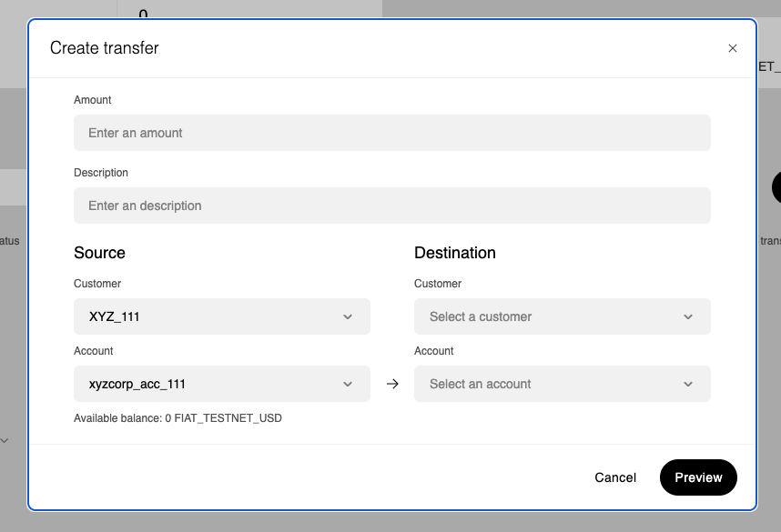The width and height of the screenshot is (781, 532).
Task: Click the chevron in 'Select a customer' field
Action: point(688,316)
